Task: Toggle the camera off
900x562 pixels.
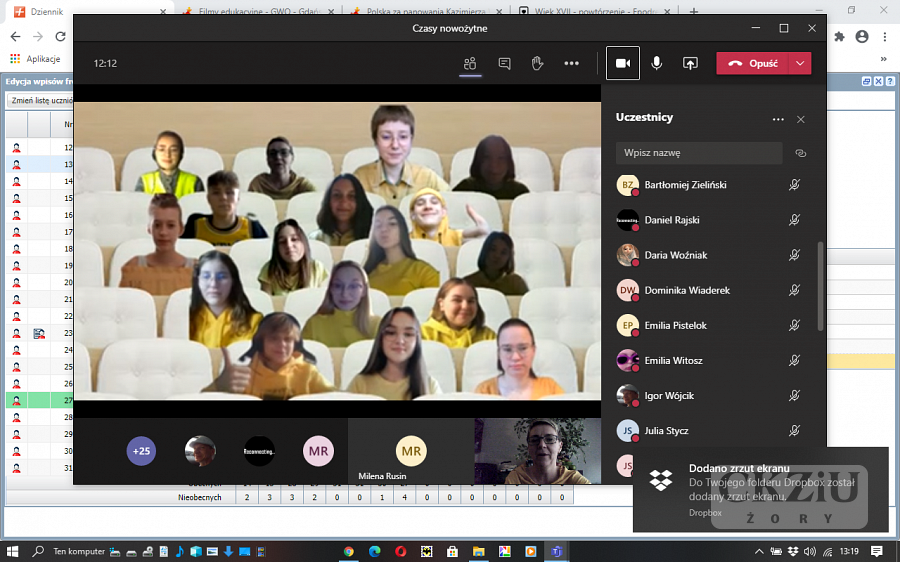Action: (623, 63)
